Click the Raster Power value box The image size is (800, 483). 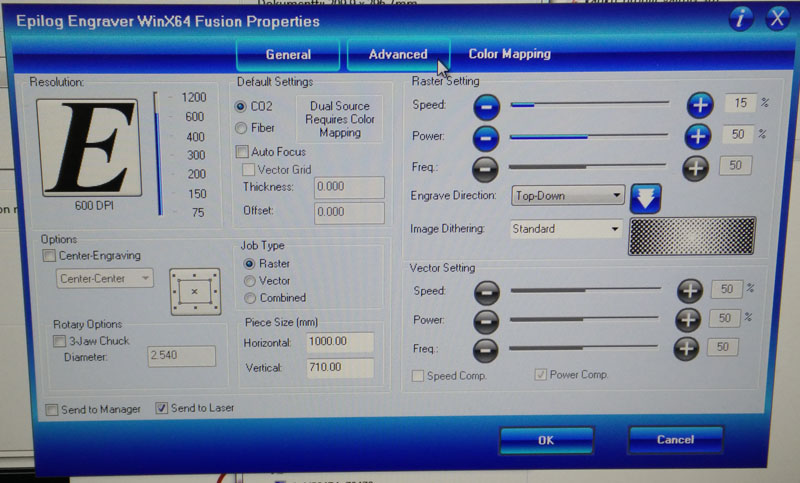(x=738, y=135)
